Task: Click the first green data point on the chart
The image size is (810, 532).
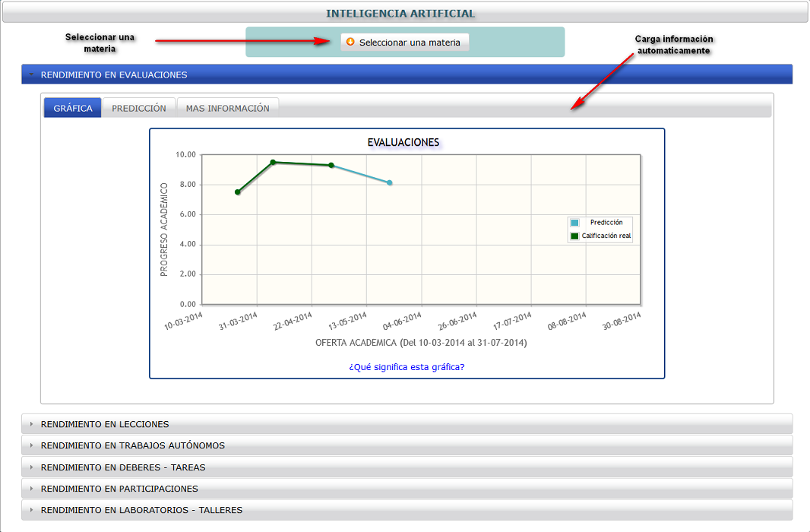Action: pos(238,192)
